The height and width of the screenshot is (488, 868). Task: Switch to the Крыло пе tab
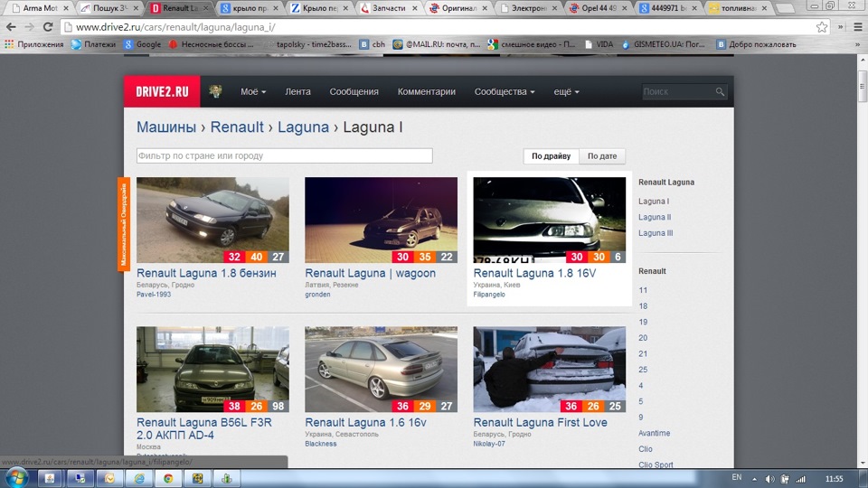point(319,8)
